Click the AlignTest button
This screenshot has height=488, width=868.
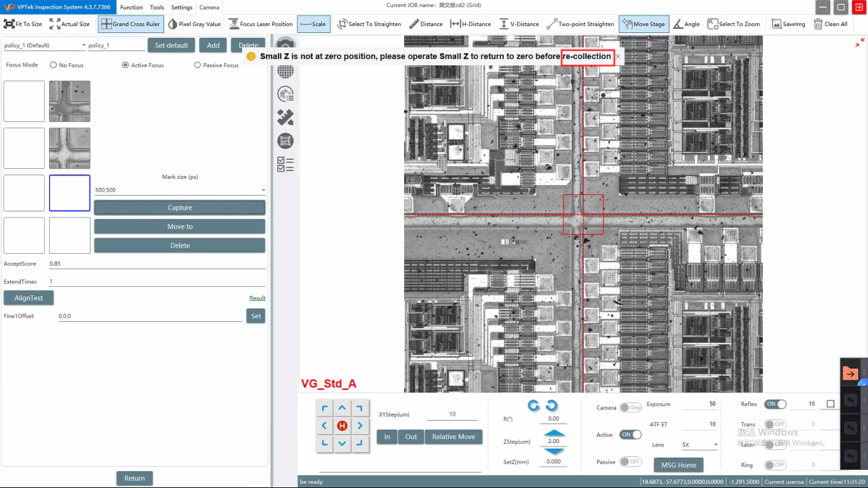pyautogui.click(x=29, y=298)
